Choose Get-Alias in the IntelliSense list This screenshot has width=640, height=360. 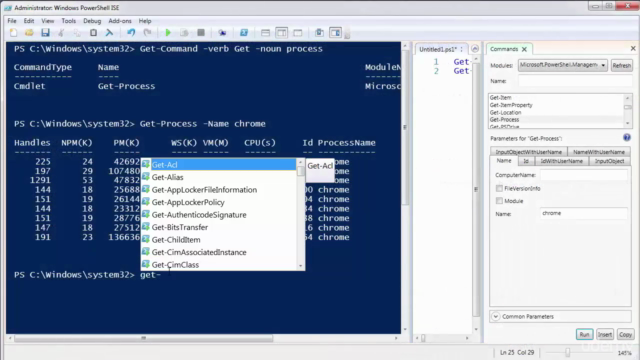pyautogui.click(x=218, y=177)
